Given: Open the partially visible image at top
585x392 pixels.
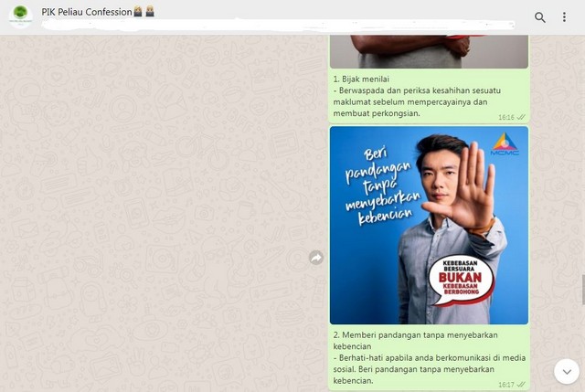Looking at the screenshot, I should [x=429, y=51].
